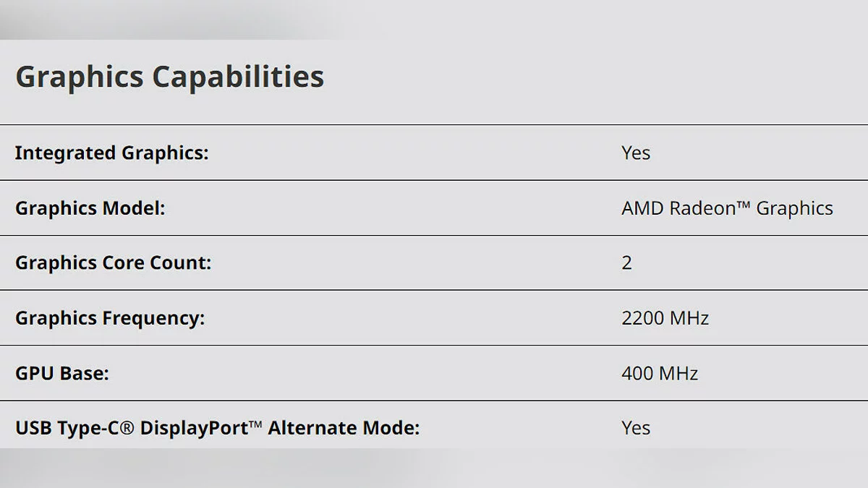Screen dimensions: 868x488
Task: Select the Integrated Graphics label
Action: [x=111, y=153]
